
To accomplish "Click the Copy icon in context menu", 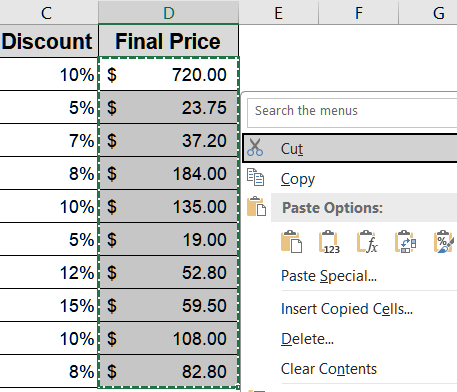I will (256, 177).
